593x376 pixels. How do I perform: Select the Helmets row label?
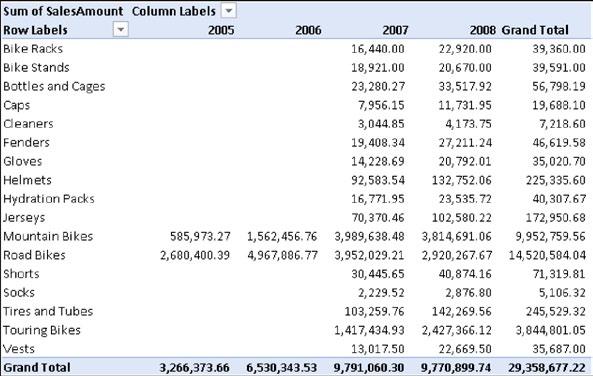(27, 180)
